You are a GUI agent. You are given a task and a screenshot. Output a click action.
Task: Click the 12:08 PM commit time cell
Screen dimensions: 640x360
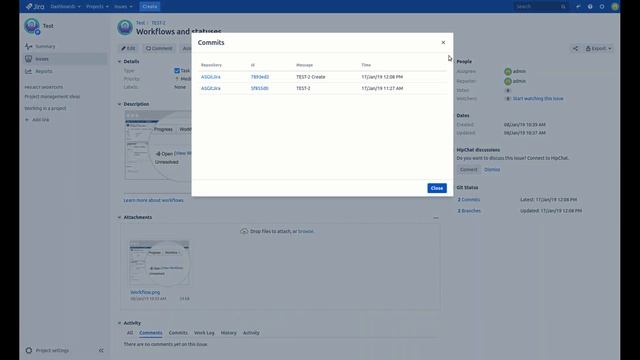(382, 77)
